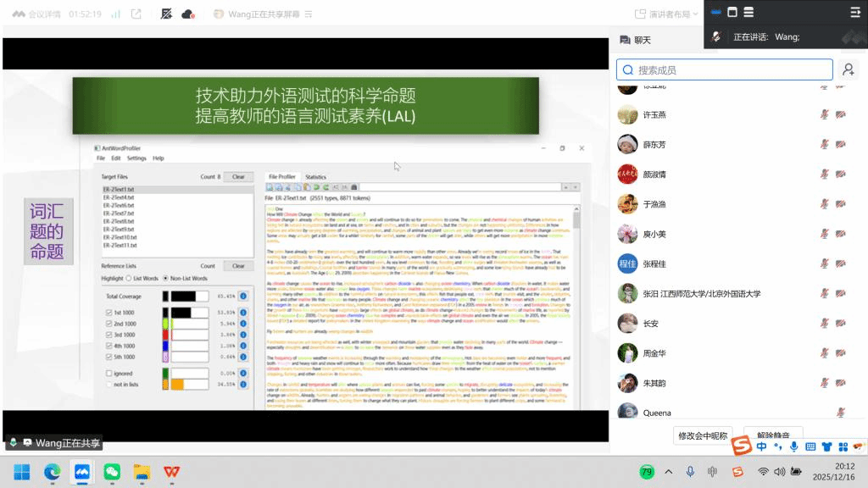Open WPS Office from the taskbar
The height and width of the screenshot is (488, 868).
point(172,471)
